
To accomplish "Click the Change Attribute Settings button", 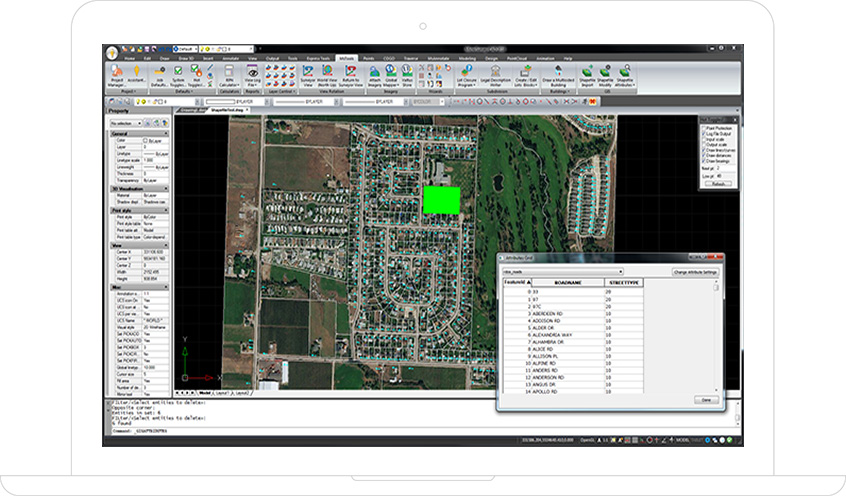I will 694,271.
